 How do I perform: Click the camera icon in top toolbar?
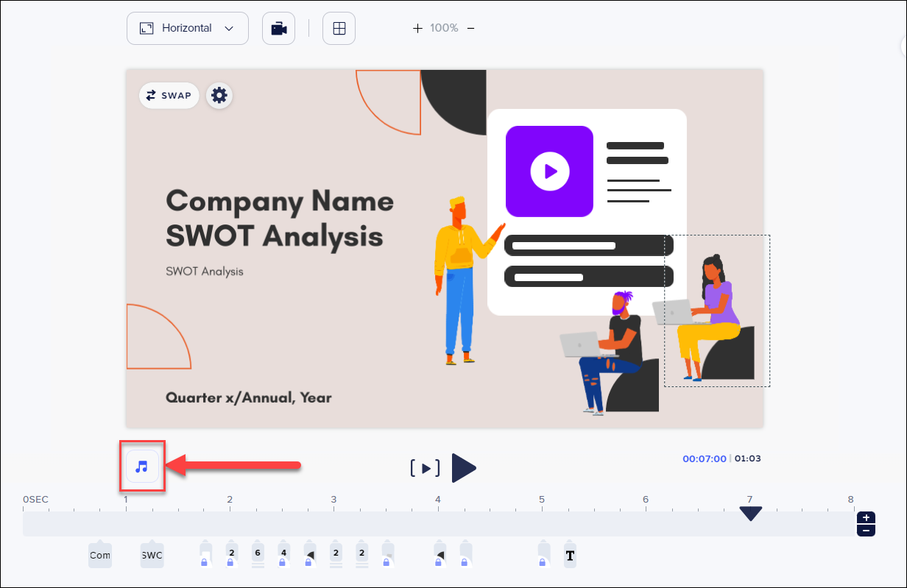[278, 29]
